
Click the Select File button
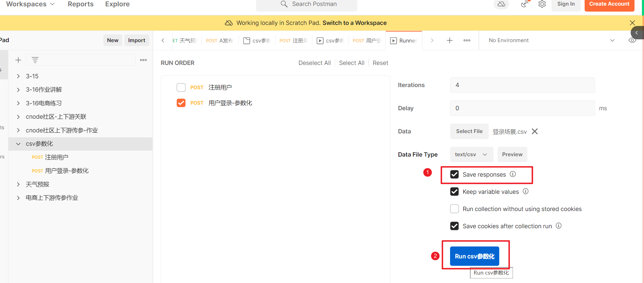click(x=469, y=131)
